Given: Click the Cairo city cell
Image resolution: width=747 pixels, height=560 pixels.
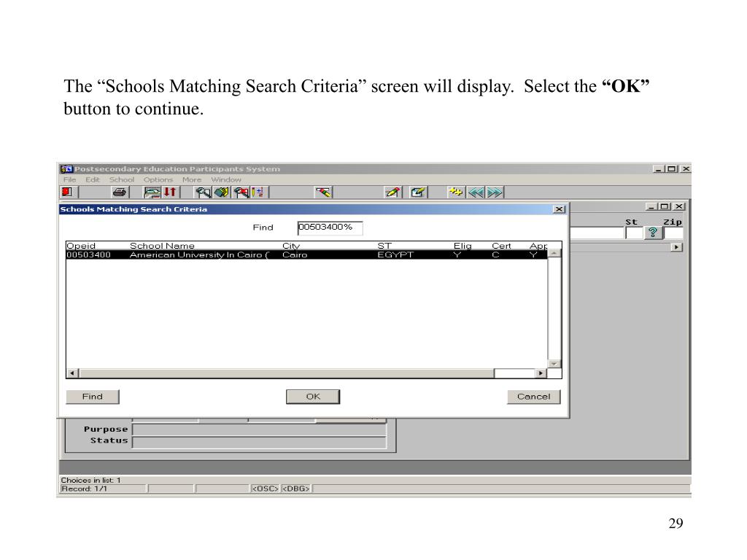Looking at the screenshot, I should click(x=295, y=254).
